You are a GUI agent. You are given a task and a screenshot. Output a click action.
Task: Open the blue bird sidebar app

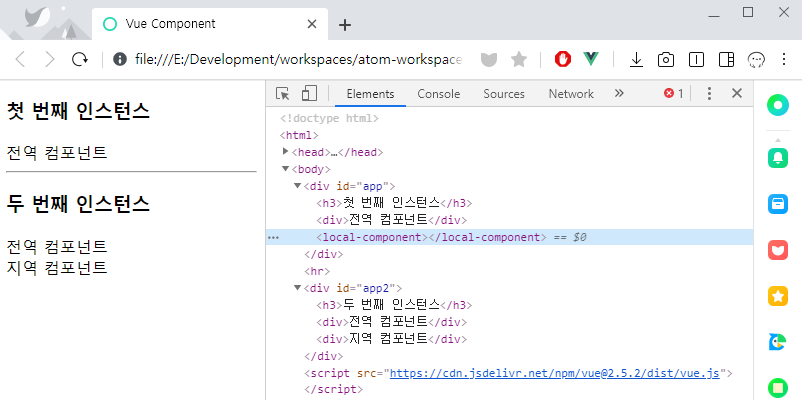pyautogui.click(x=777, y=342)
